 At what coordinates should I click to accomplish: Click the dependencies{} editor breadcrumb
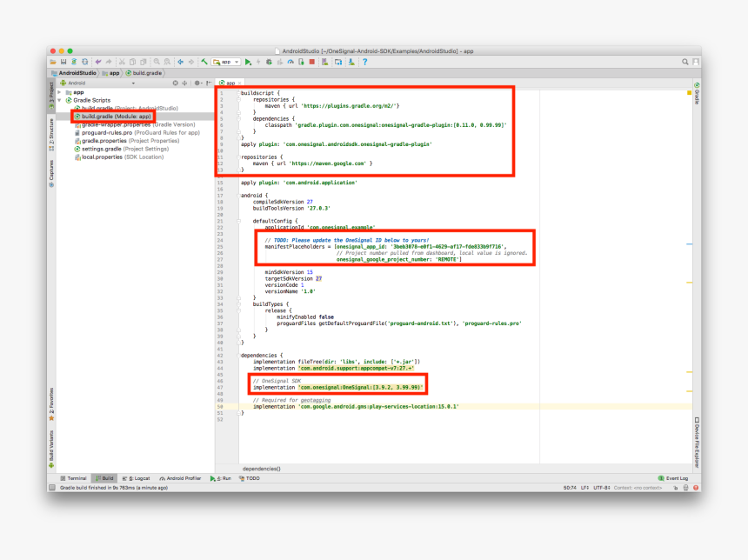262,469
